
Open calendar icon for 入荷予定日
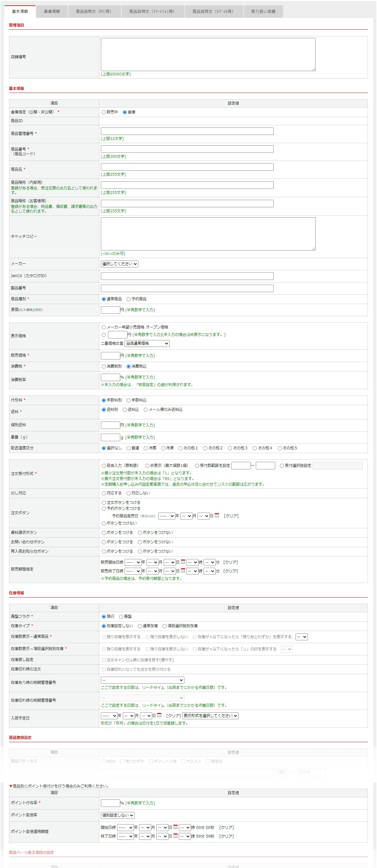[x=159, y=715]
